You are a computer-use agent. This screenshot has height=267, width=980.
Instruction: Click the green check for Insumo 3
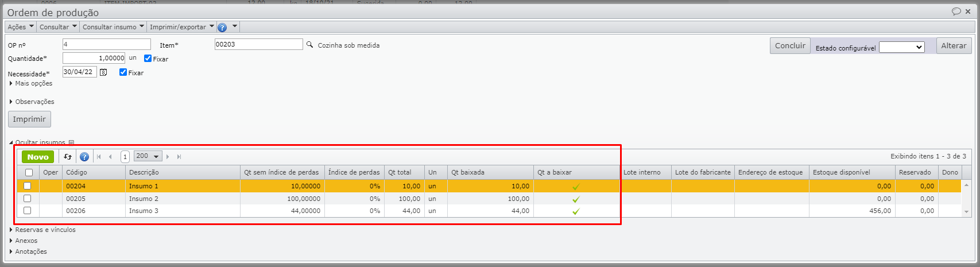(576, 211)
